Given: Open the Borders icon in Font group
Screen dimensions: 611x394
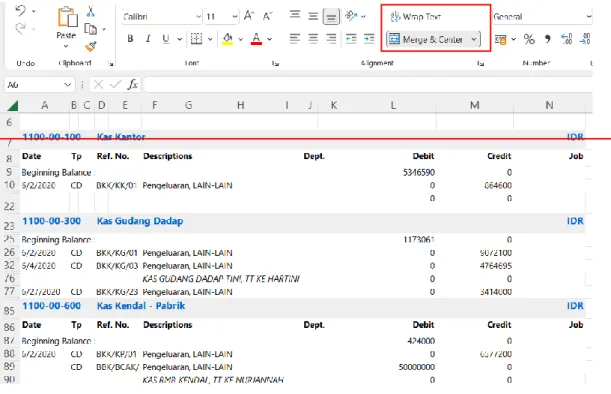Looking at the screenshot, I should coord(196,39).
